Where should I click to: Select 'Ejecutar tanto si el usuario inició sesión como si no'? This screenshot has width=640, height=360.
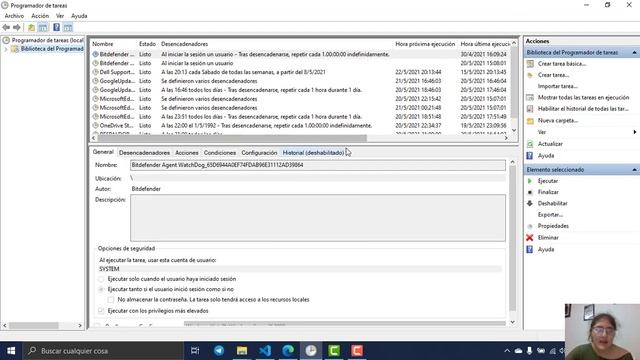click(x=101, y=289)
